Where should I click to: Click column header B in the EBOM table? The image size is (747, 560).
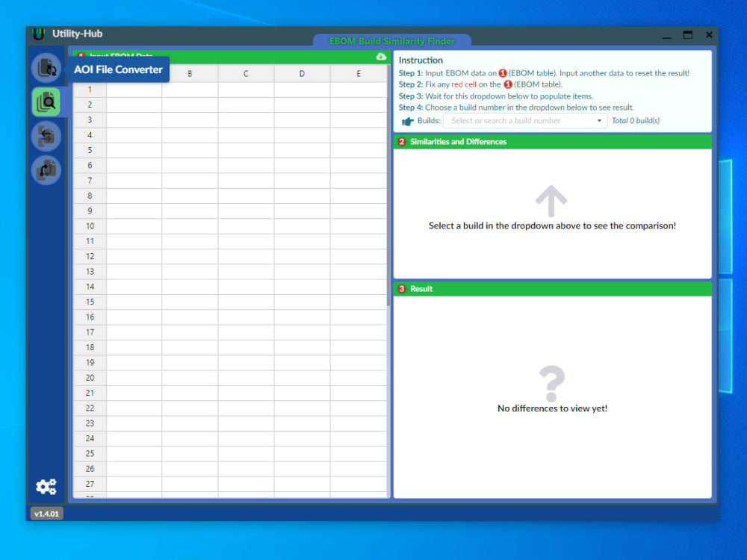click(x=190, y=74)
